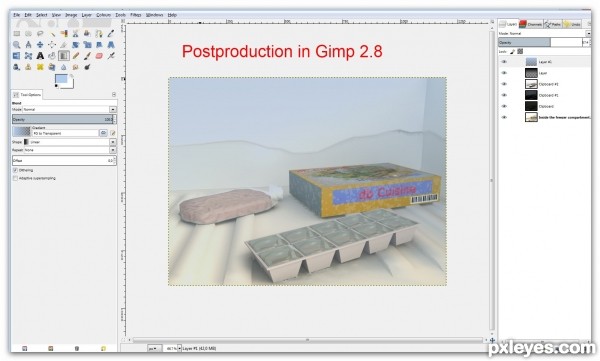Viewport: 600px width, 361px height.
Task: Choose the Text tool (letter A)
Action: (x=40, y=56)
